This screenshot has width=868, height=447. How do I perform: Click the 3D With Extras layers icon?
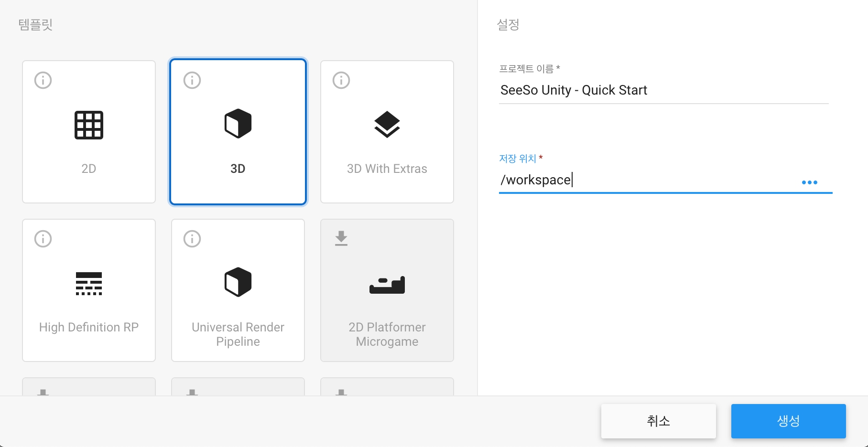[387, 124]
